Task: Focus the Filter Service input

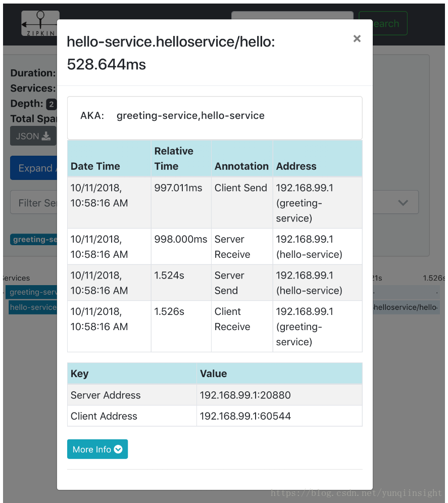Action: pos(34,202)
